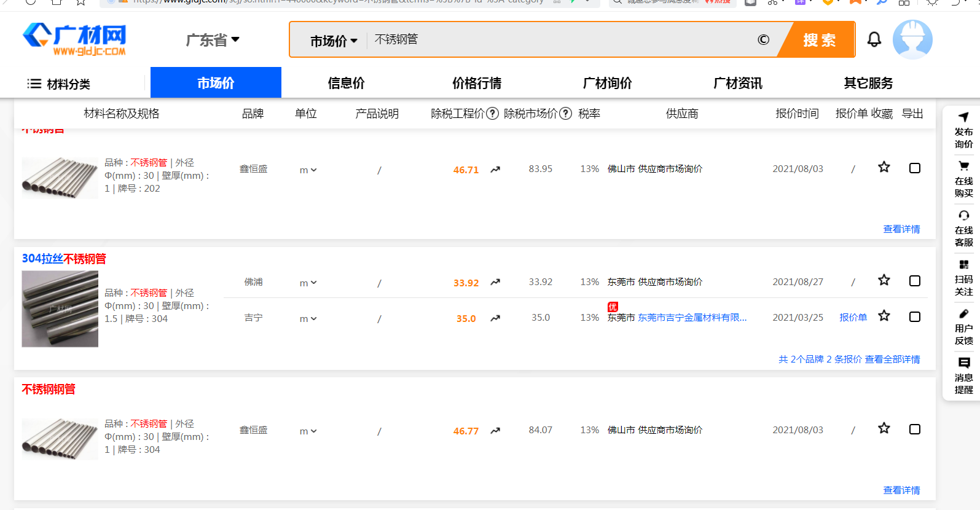Open the 304拉丝不锈钢管 product title
The width and height of the screenshot is (980, 510).
tap(64, 259)
